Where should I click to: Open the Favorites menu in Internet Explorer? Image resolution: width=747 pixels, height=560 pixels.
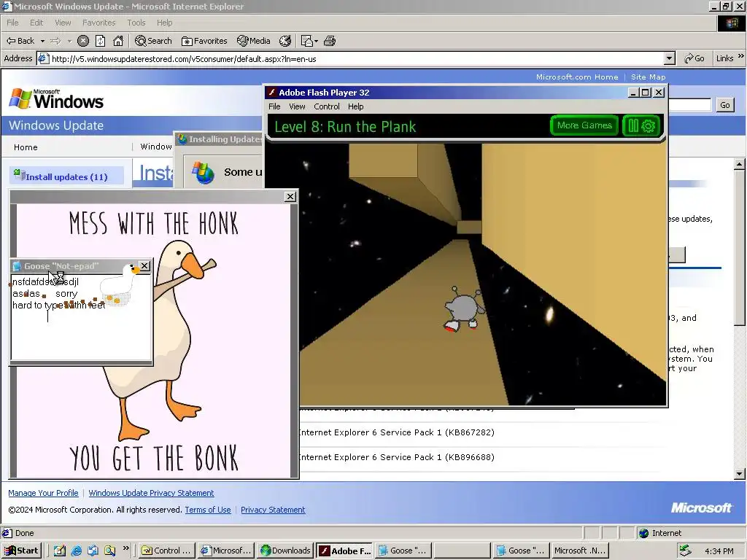click(x=98, y=23)
